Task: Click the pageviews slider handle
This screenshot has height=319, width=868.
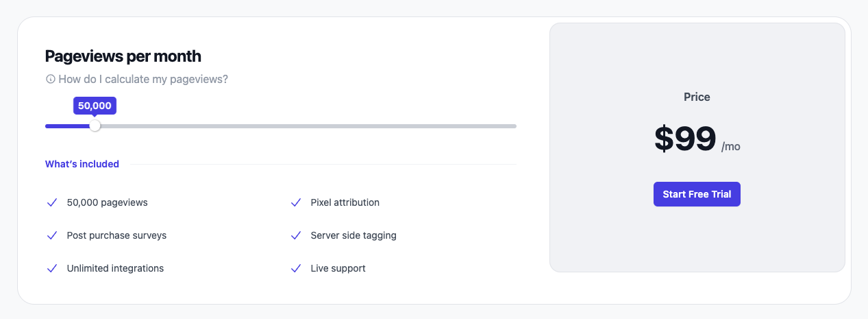Action: point(95,126)
